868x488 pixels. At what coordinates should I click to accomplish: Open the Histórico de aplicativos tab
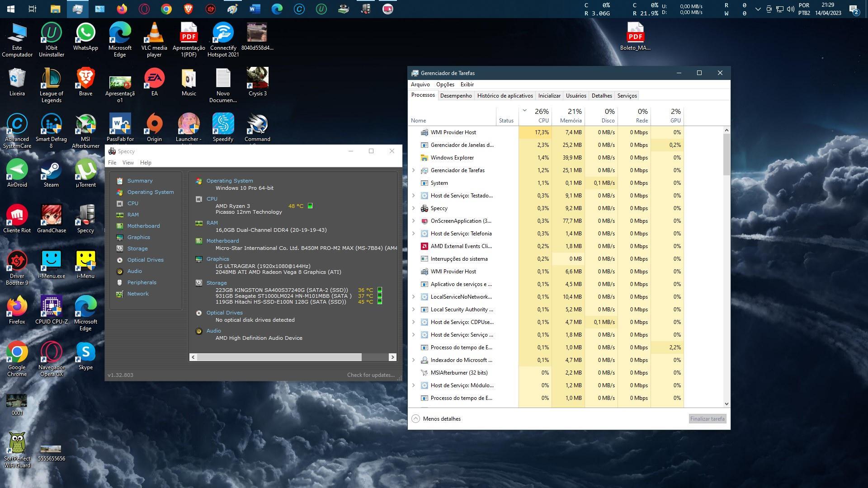click(505, 96)
